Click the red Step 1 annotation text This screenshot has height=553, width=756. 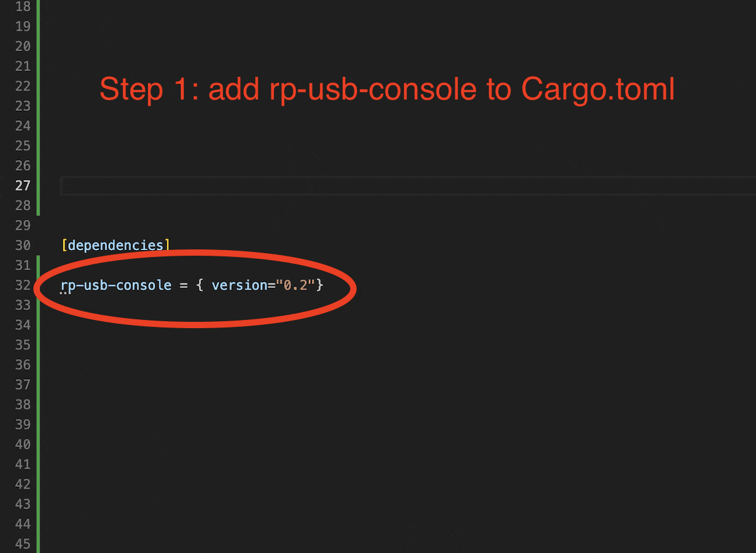tap(387, 89)
